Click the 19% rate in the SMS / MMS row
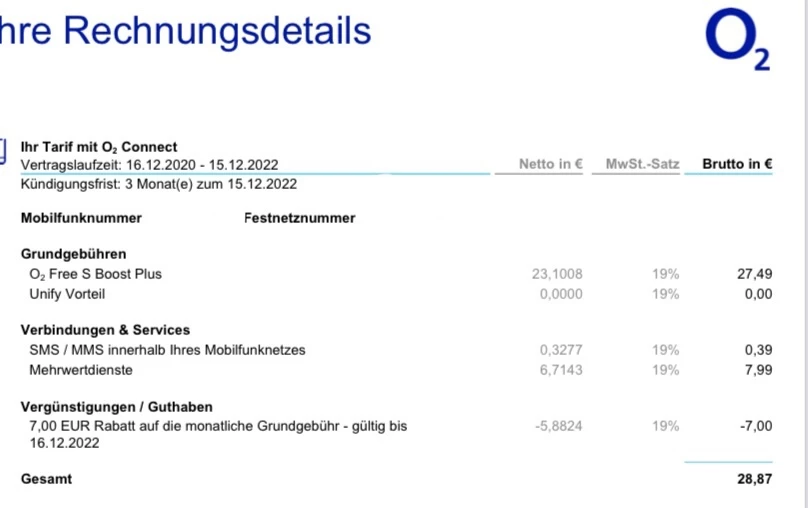 click(666, 350)
